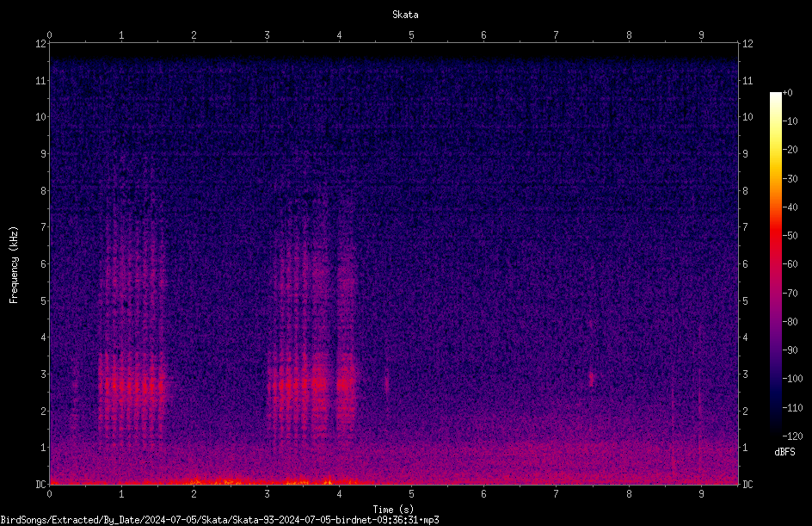Click '2' on the bottom time axis
Image resolution: width=812 pixels, height=526 pixels.
point(194,494)
